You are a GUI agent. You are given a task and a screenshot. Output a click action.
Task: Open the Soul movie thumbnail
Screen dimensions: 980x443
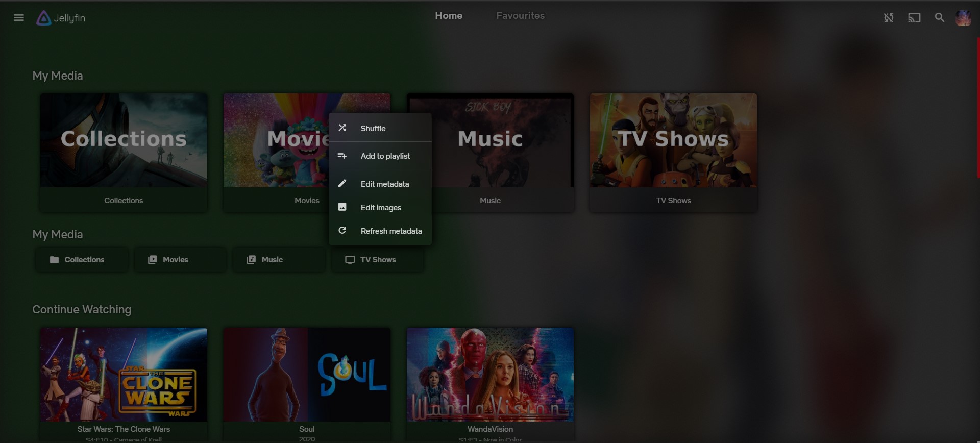(307, 375)
